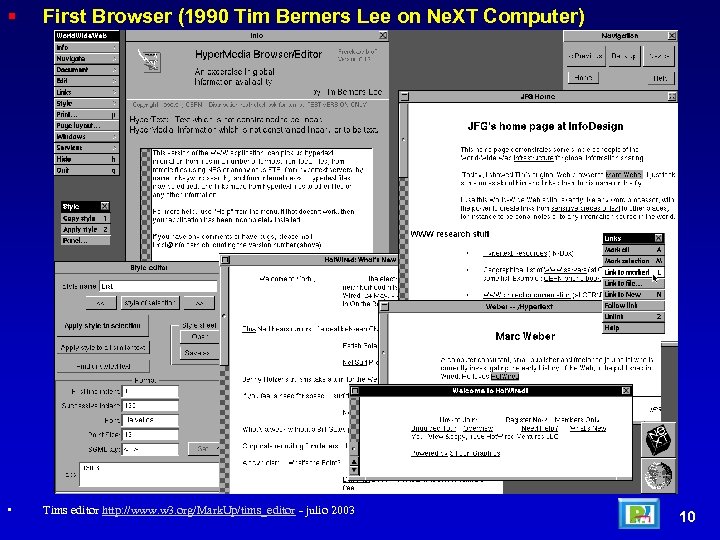Close the Links menu panel
Image resolution: width=720 pixels, height=540 pixels.
pos(658,238)
